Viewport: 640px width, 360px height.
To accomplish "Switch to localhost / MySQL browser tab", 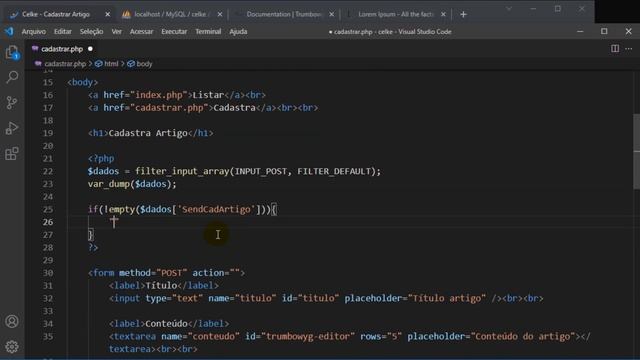I will click(x=171, y=14).
